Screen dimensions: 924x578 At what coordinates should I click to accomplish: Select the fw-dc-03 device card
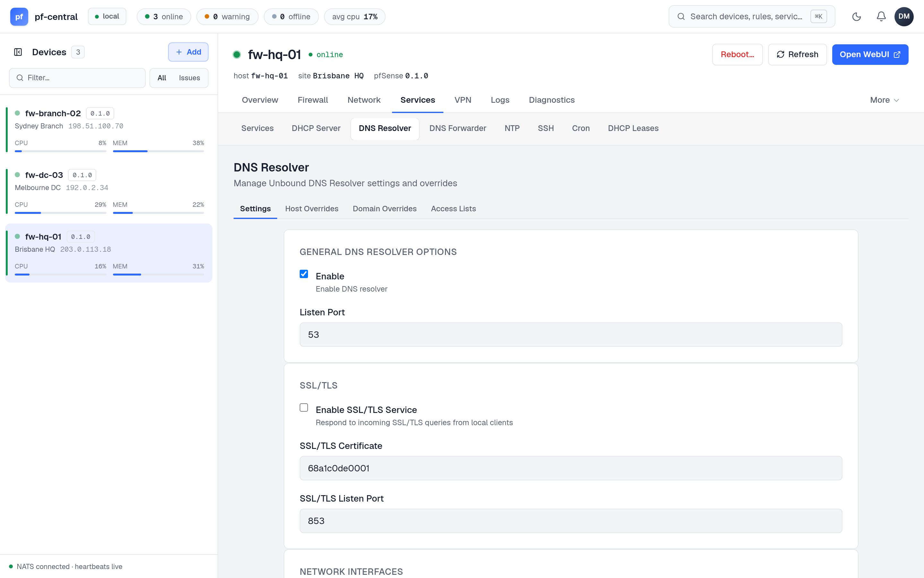[109, 191]
